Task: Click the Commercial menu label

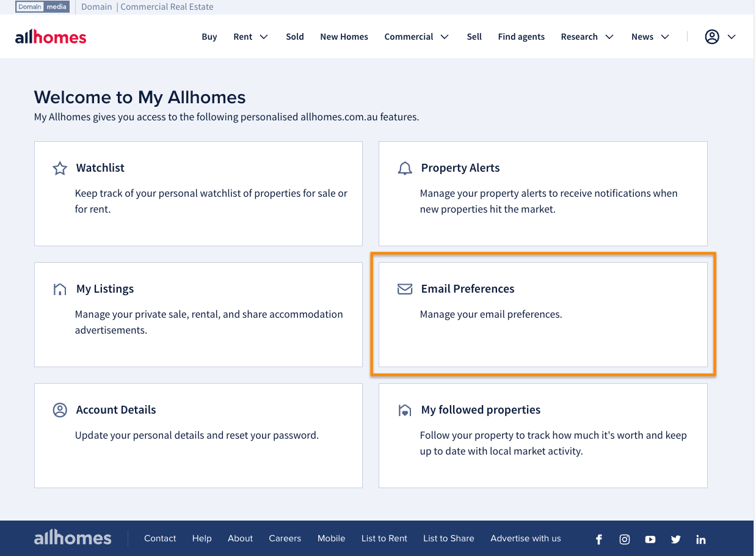Action: pos(409,37)
